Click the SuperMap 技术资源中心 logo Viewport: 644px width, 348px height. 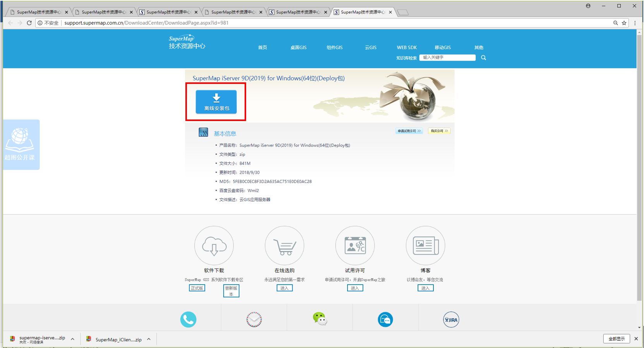[x=187, y=42]
